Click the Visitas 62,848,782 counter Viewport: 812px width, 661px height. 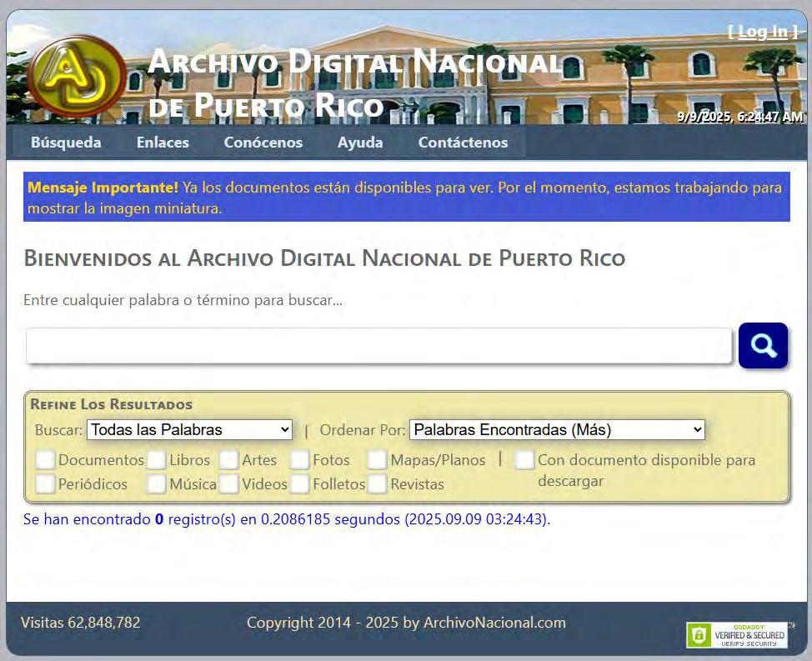click(x=81, y=622)
